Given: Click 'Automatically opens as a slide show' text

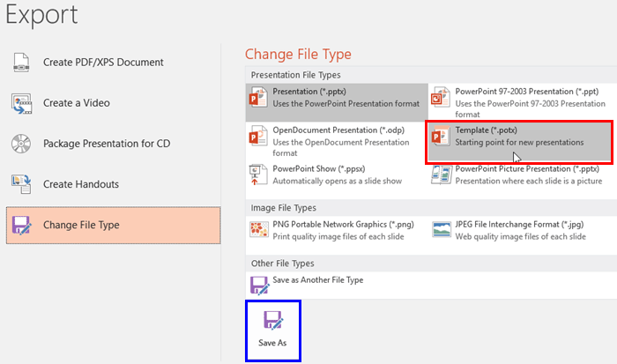Looking at the screenshot, I should tap(338, 181).
